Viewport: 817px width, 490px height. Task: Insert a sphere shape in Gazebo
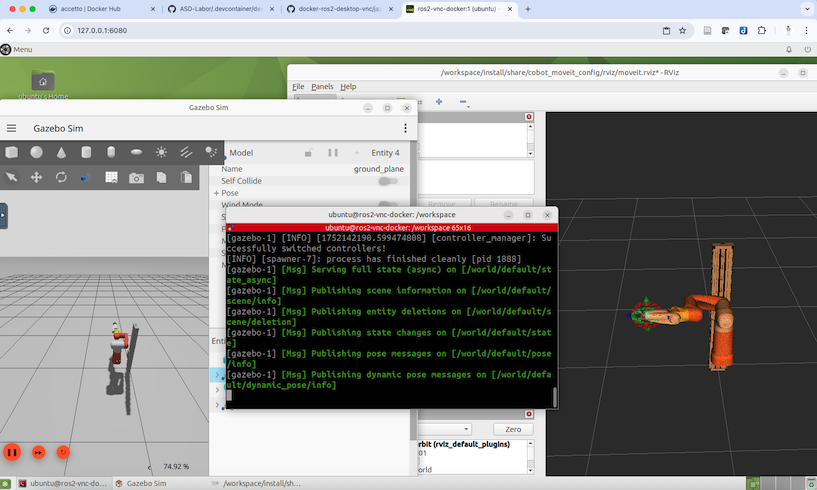[36, 153]
